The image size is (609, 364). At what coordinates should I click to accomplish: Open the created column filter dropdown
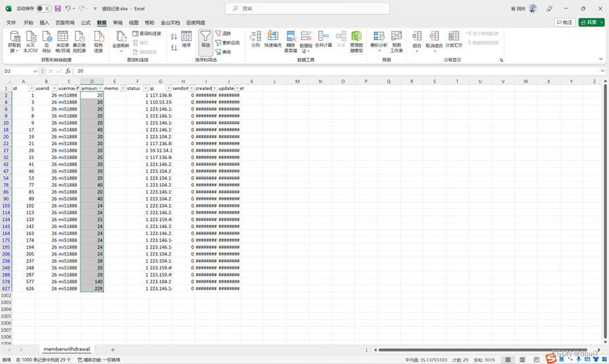[215, 88]
